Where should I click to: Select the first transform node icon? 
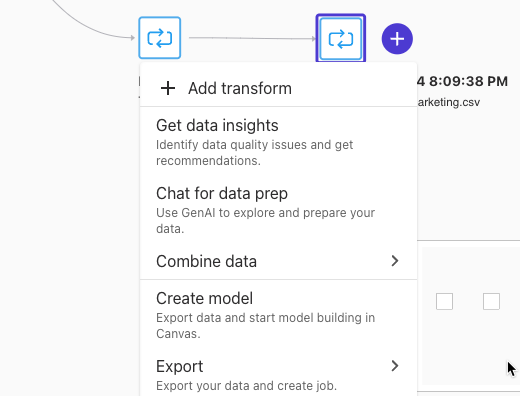coord(160,38)
